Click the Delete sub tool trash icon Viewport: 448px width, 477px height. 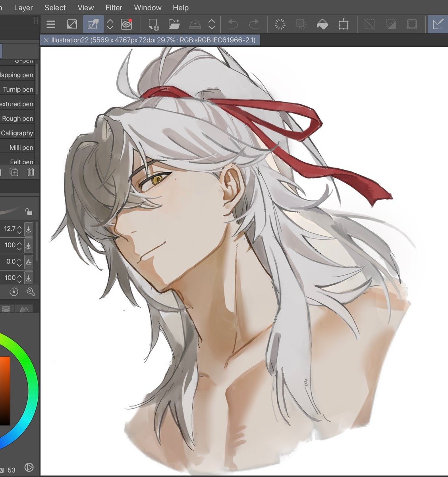pos(31,172)
